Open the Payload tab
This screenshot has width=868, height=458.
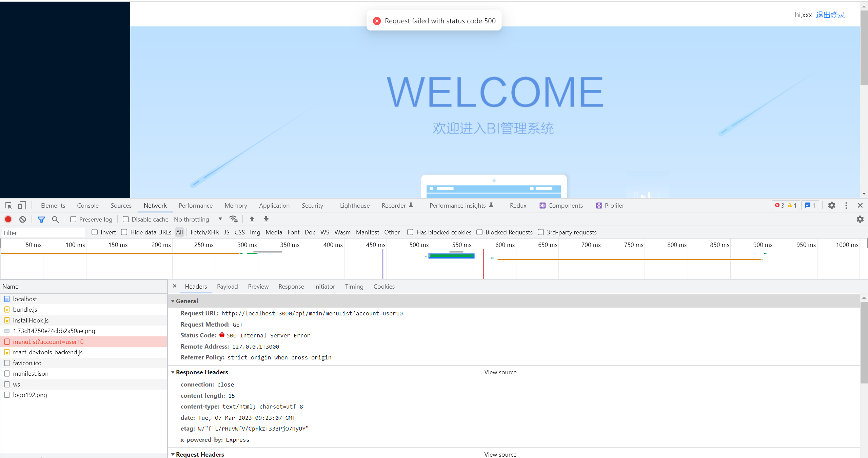click(x=227, y=286)
